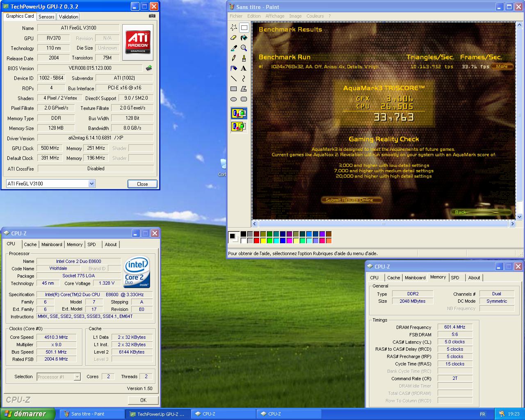This screenshot has width=525, height=420.
Task: Open the Validation tab in GPU-Z
Action: coord(68,17)
